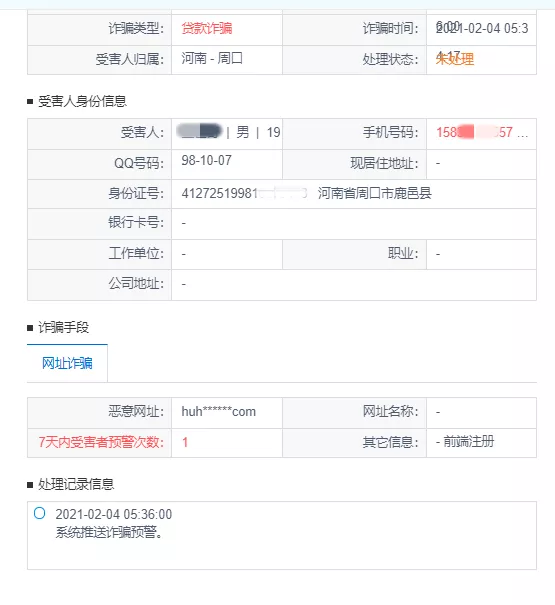Select the 河南省周口市鹿邑县 address text
The height and width of the screenshot is (605, 555).
click(374, 193)
